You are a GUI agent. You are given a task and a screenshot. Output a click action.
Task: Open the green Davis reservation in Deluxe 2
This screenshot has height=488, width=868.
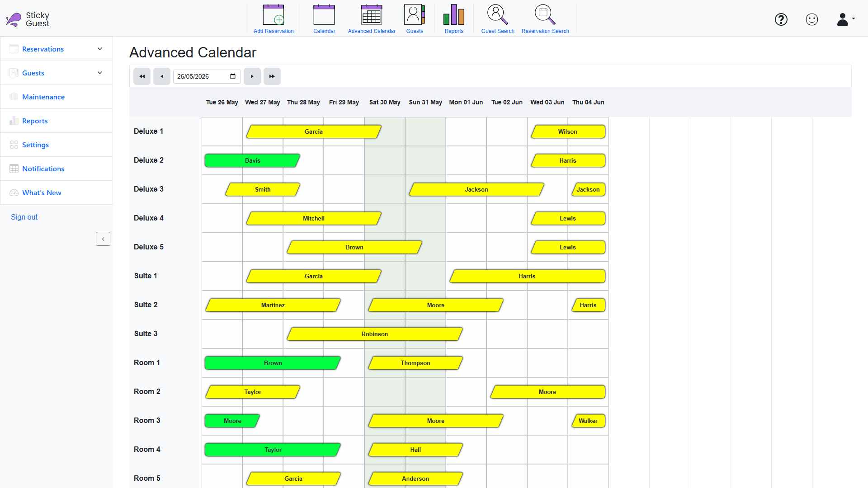point(252,160)
